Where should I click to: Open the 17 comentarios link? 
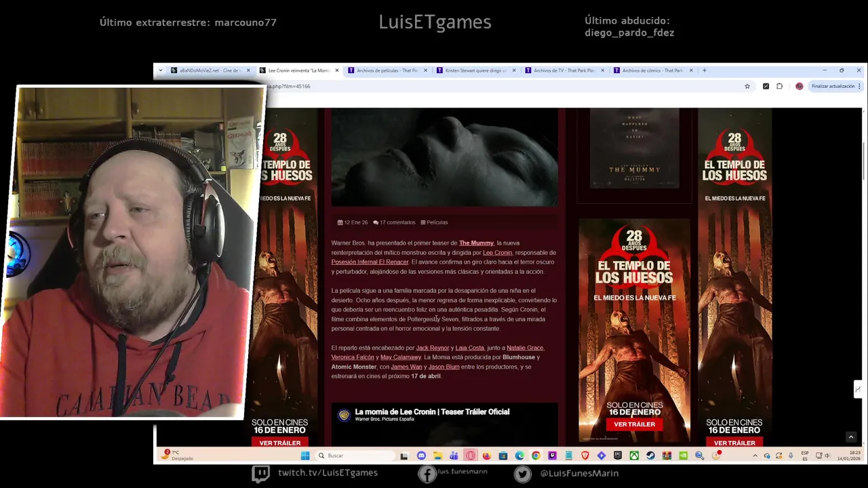394,222
